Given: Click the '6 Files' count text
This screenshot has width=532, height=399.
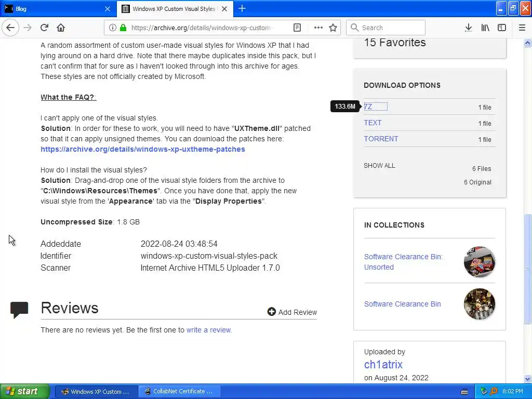Looking at the screenshot, I should (482, 169).
